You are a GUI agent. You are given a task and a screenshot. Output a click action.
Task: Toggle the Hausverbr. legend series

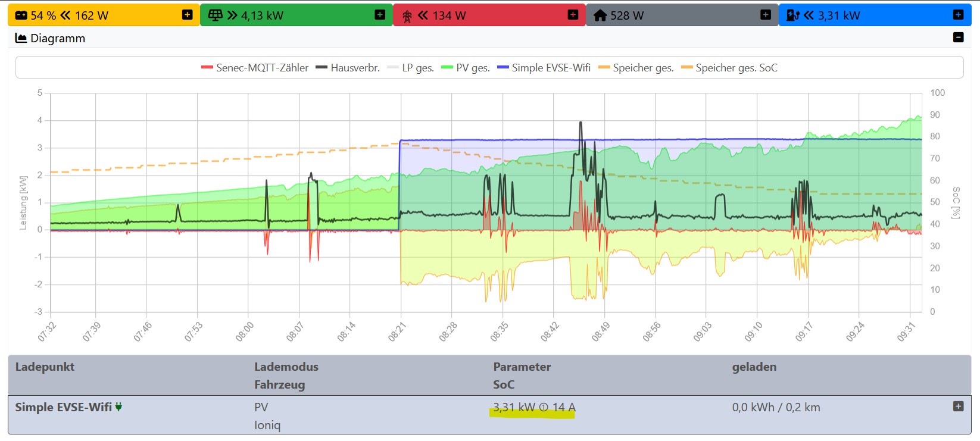pos(348,68)
